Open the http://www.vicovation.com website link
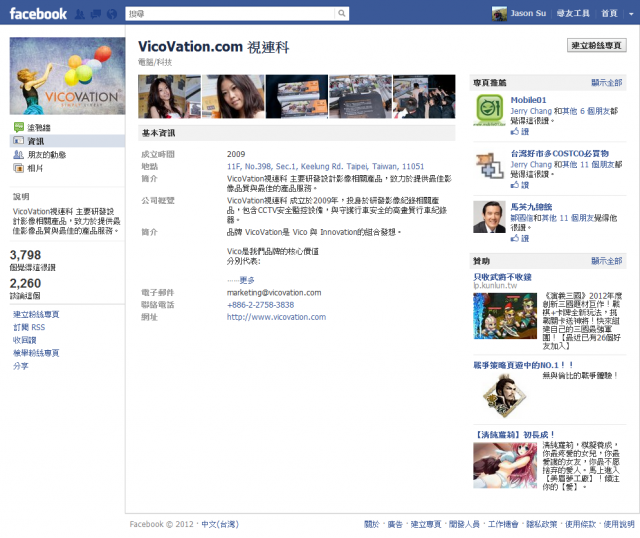This screenshot has width=640, height=538. click(276, 317)
